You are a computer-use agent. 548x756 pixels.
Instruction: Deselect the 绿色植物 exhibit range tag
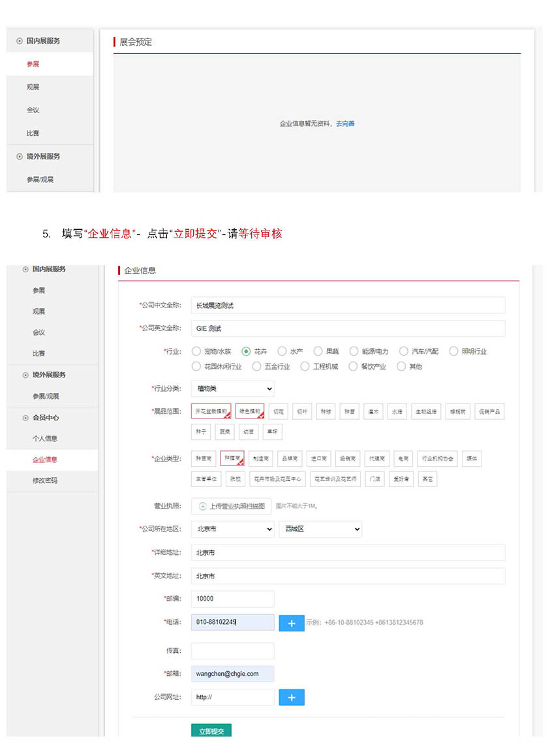tap(249, 411)
